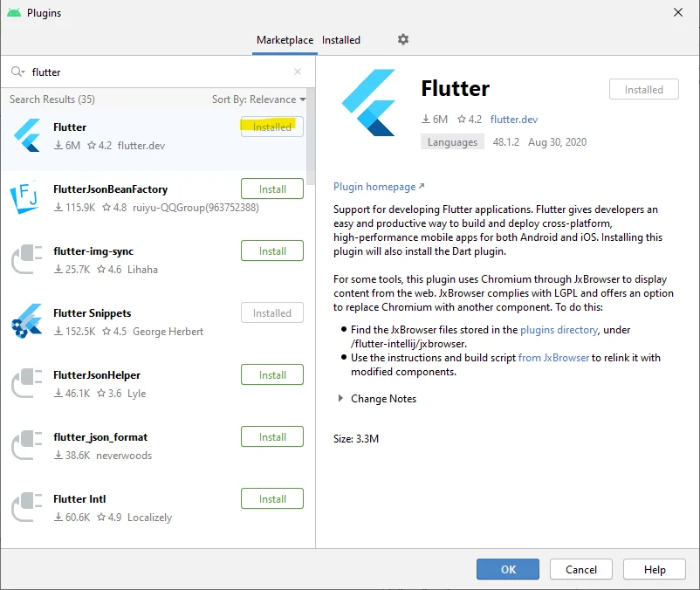
Task: Click the Aug 30, 2020 date
Action: point(557,142)
